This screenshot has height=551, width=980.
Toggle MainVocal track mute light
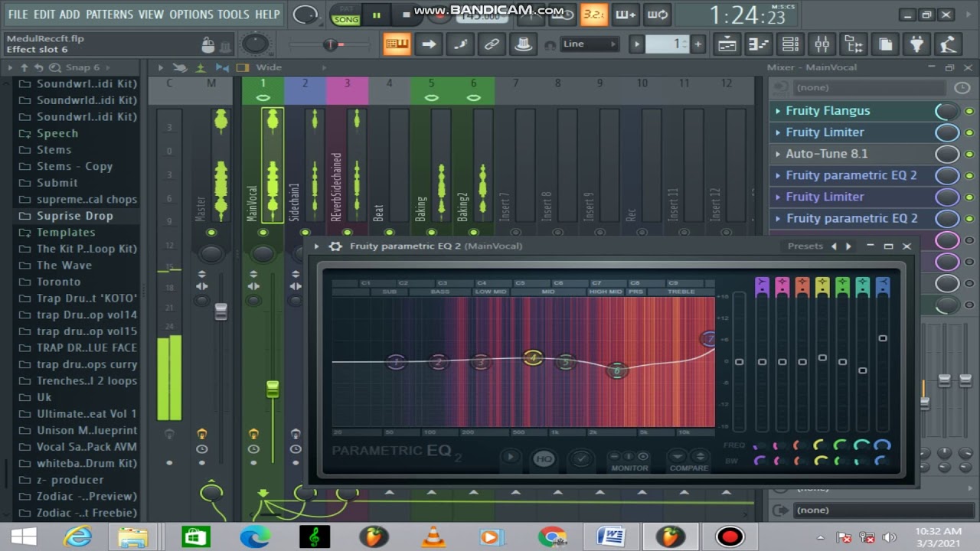click(x=263, y=232)
